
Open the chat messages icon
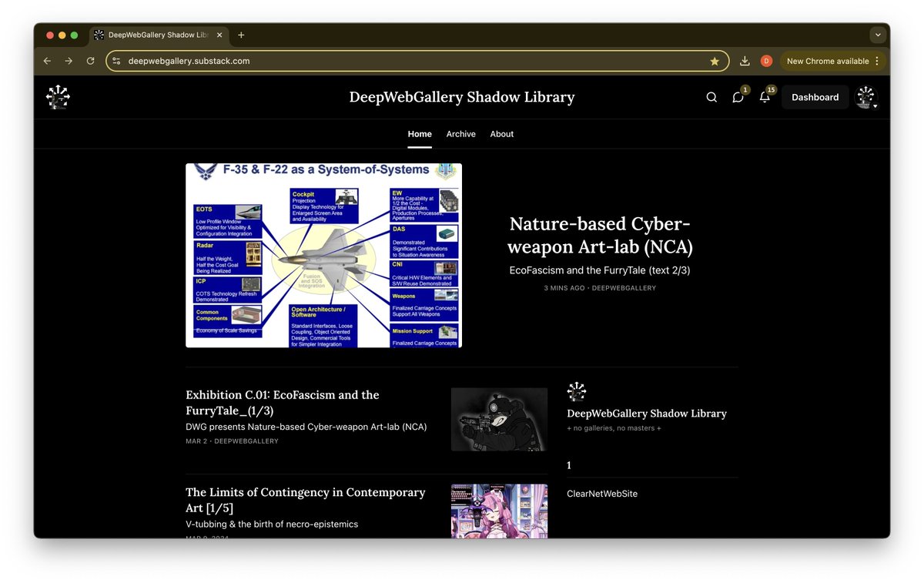pyautogui.click(x=738, y=97)
